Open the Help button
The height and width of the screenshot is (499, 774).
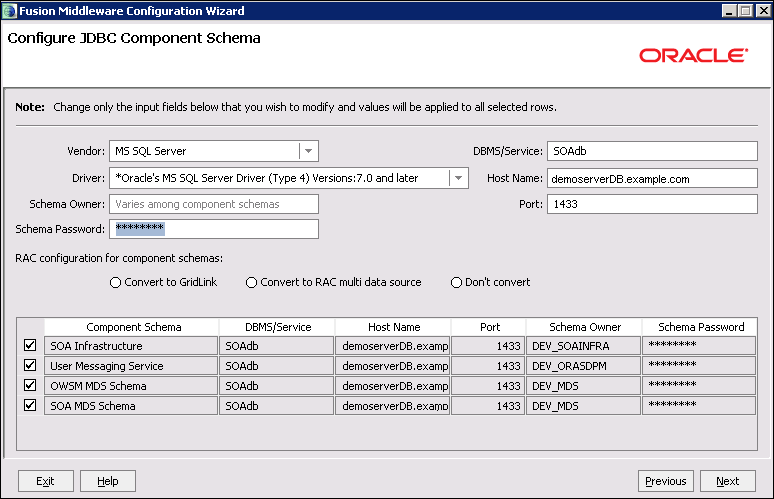click(108, 481)
